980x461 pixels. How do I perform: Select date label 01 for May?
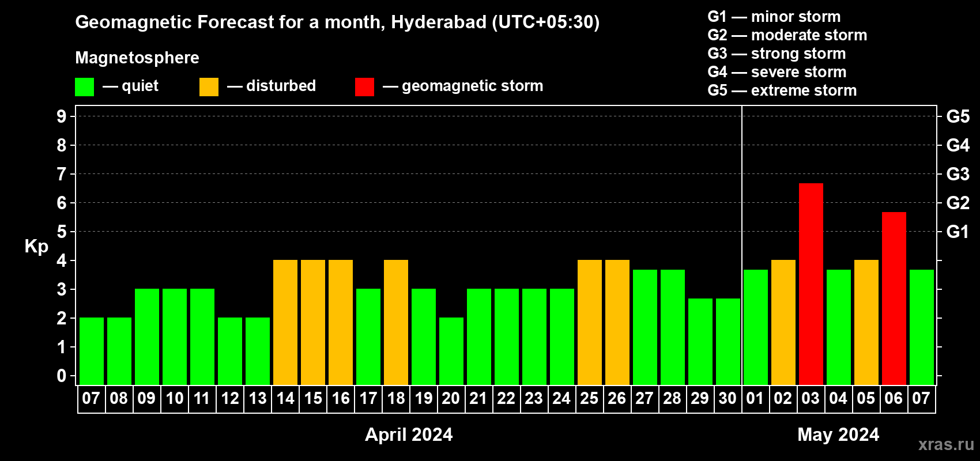click(x=755, y=399)
